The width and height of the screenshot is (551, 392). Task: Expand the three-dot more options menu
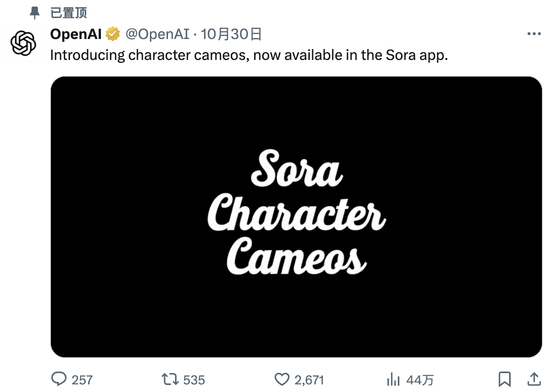(x=534, y=34)
